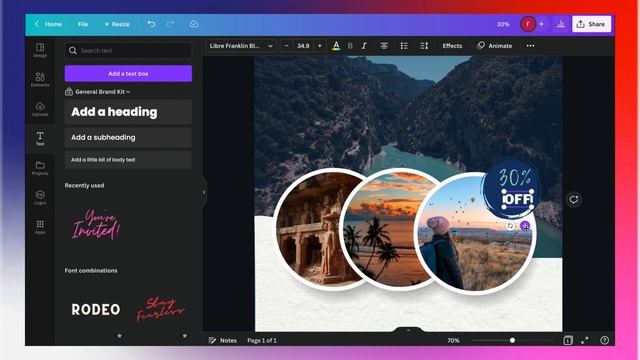Add collaborator with plus icon
This screenshot has height=360, width=640.
541,24
